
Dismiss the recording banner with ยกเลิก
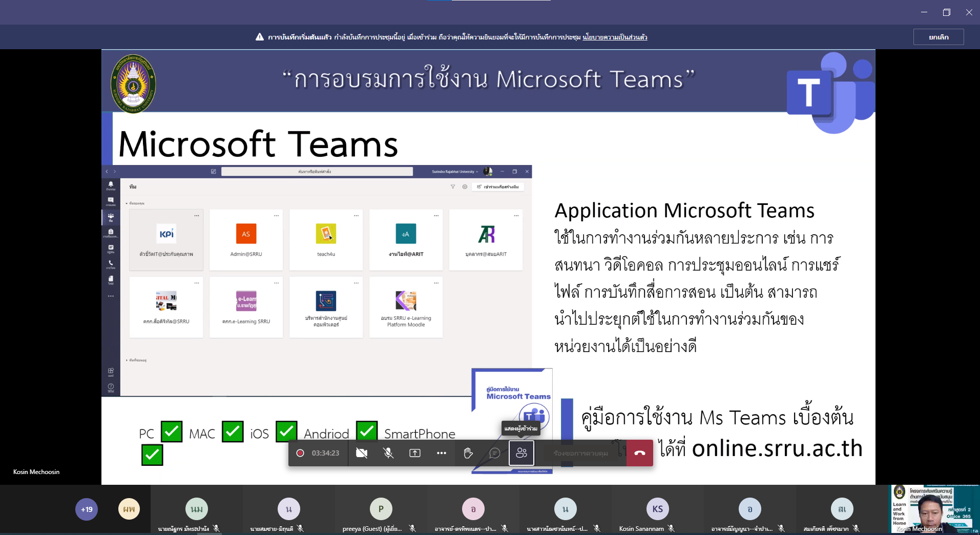click(x=938, y=37)
